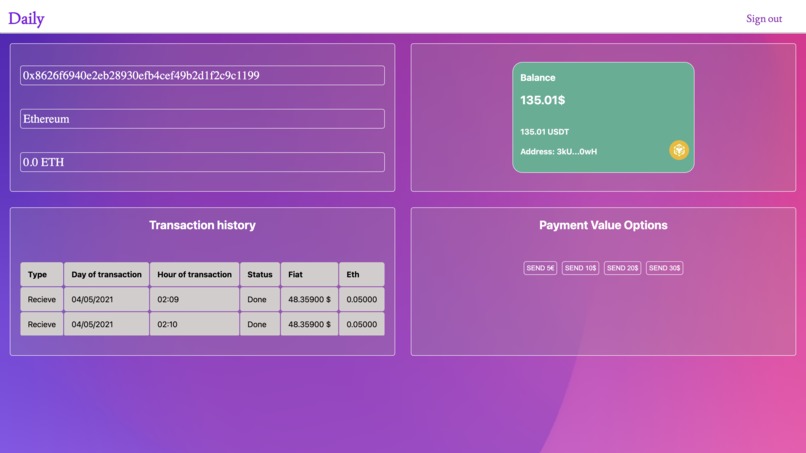
Task: Select the 02:09 transaction time cell
Action: point(194,299)
